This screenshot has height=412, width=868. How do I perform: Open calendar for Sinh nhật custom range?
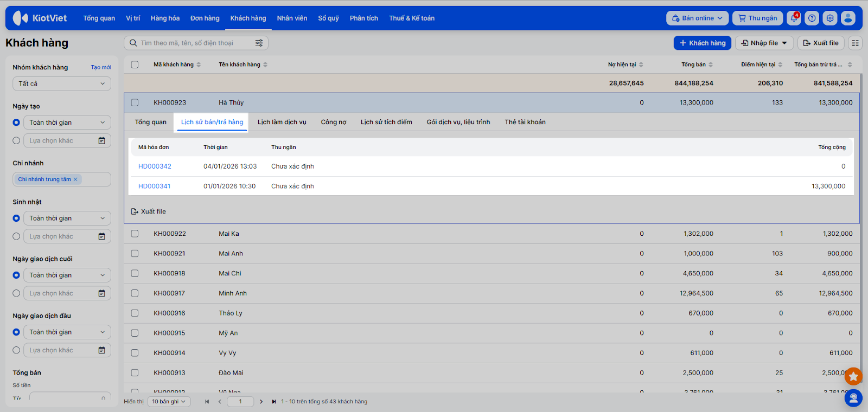pyautogui.click(x=101, y=236)
